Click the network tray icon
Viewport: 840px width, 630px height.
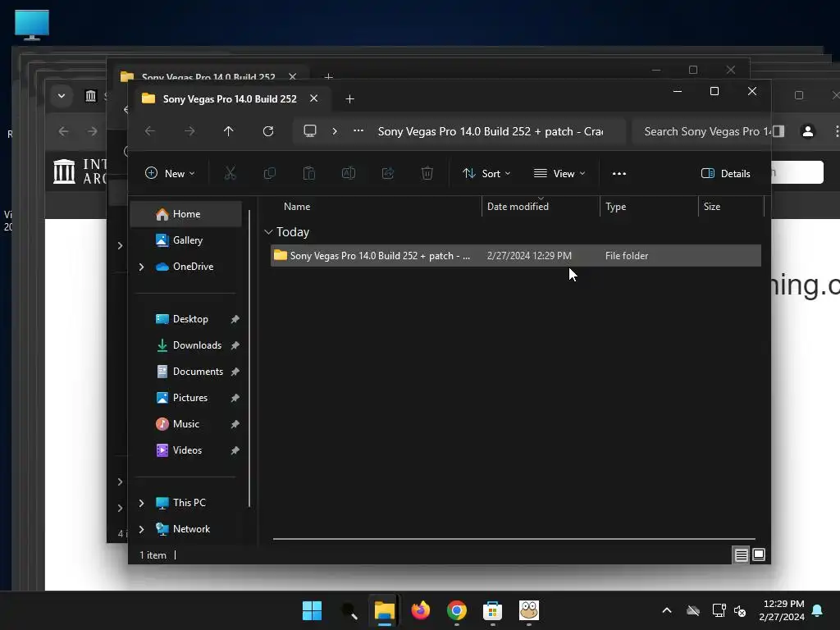click(719, 610)
